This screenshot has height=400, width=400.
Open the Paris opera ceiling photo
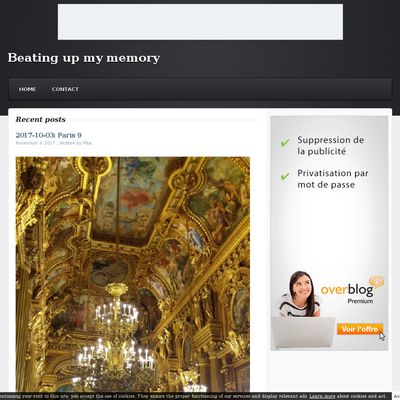click(133, 274)
